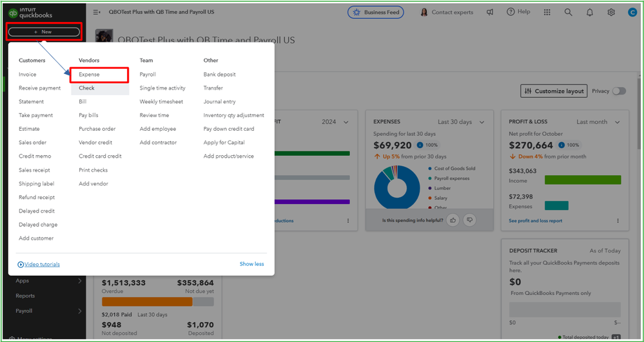
Task: Select Sales receipt entry
Action: point(34,170)
